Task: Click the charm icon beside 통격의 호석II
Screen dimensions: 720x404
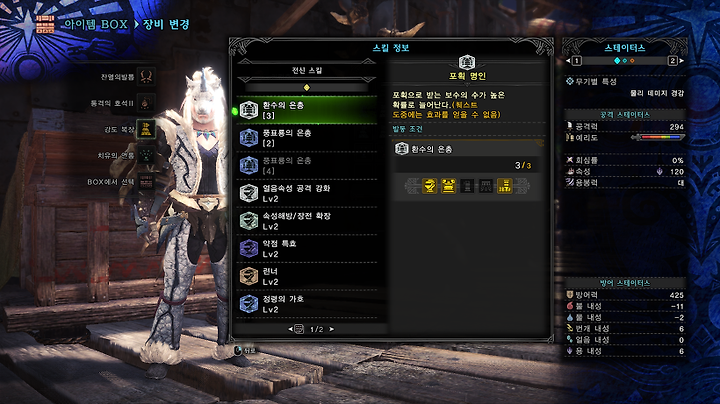Action: [x=146, y=103]
